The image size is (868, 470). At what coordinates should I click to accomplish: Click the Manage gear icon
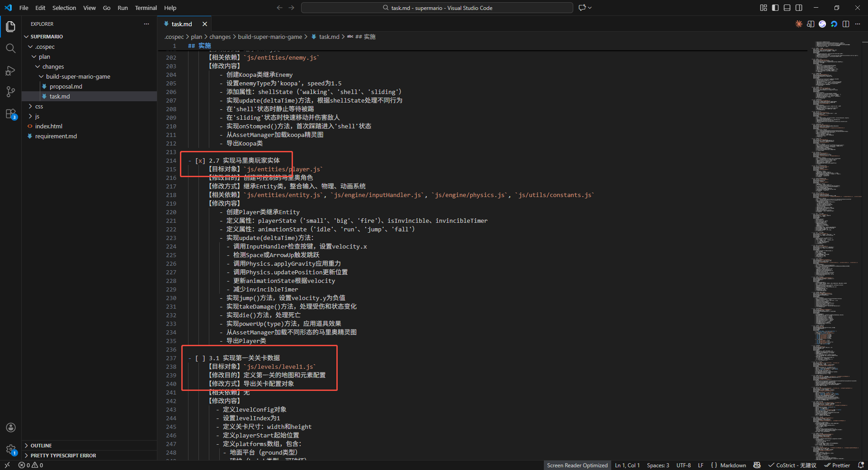11,449
